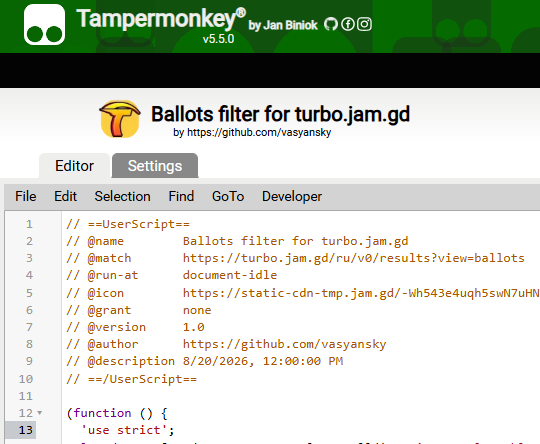Image resolution: width=540 pixels, height=444 pixels.
Task: Click the v5.5.0 version label
Action: tap(218, 39)
